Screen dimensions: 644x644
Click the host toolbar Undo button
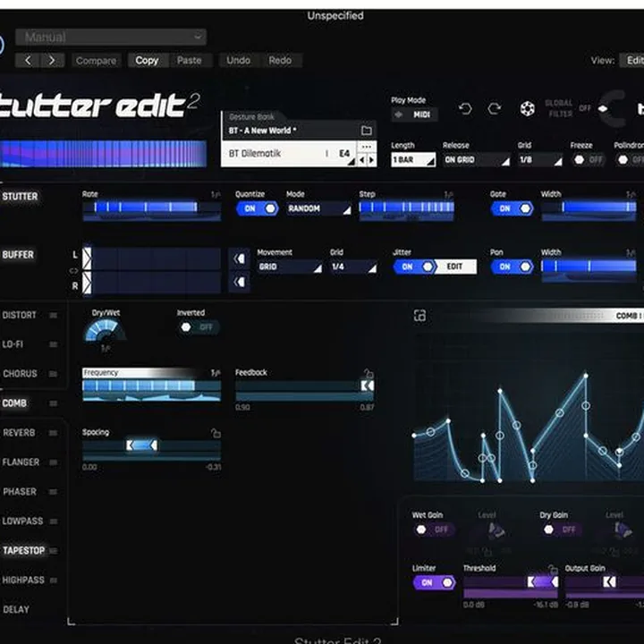pos(238,61)
